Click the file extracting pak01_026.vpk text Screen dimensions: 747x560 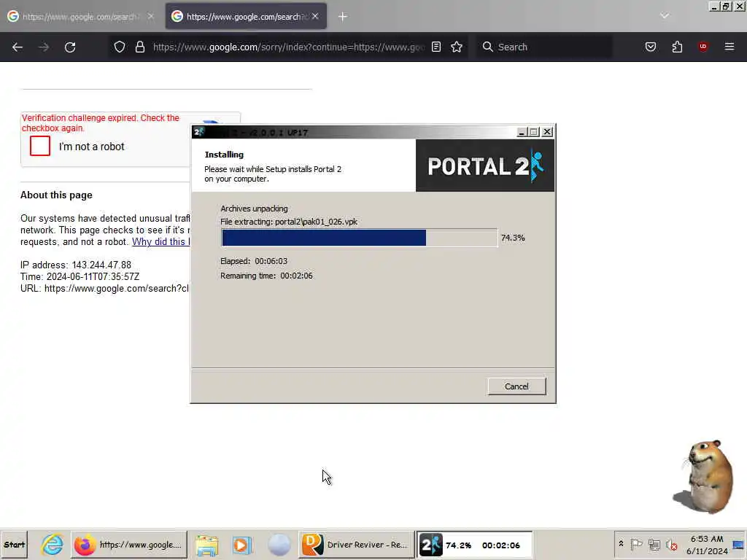point(289,222)
